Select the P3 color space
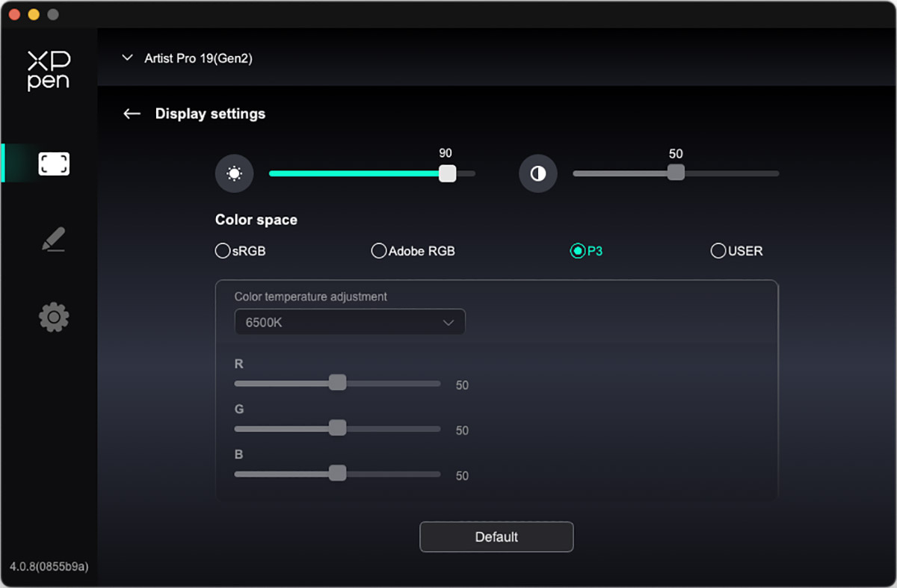This screenshot has width=897, height=588. click(x=586, y=251)
